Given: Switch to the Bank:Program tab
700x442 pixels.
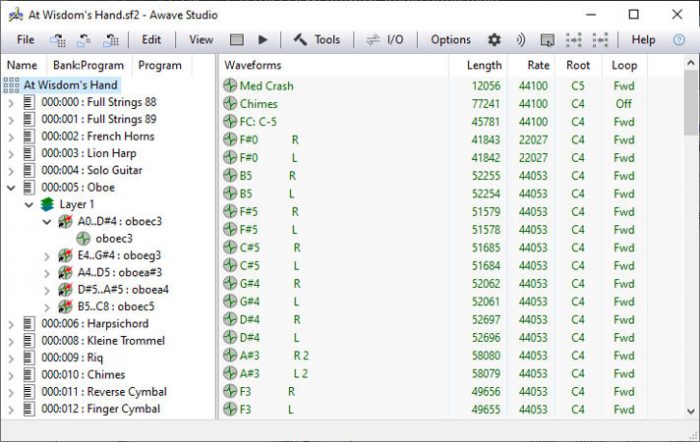Looking at the screenshot, I should pyautogui.click(x=88, y=65).
